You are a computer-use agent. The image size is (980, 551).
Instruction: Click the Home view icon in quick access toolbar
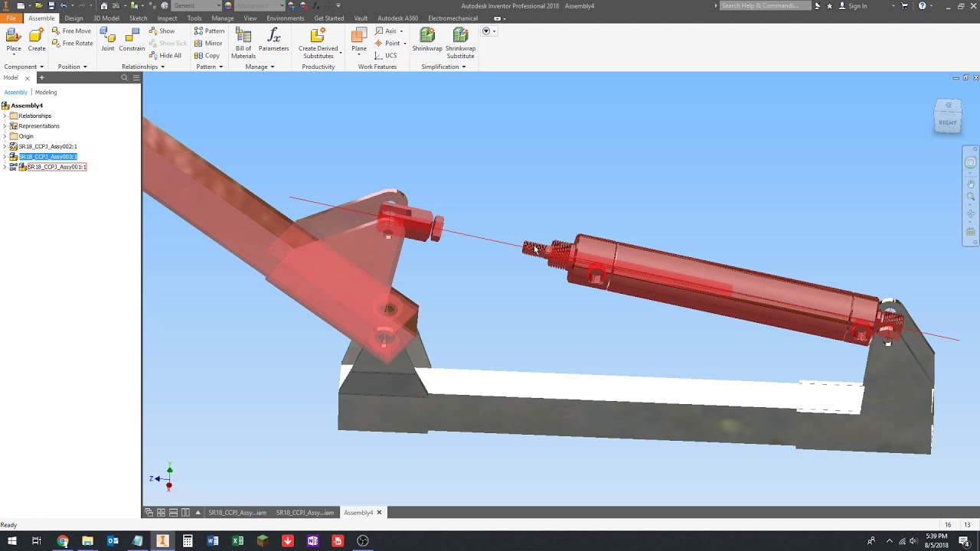pyautogui.click(x=104, y=5)
